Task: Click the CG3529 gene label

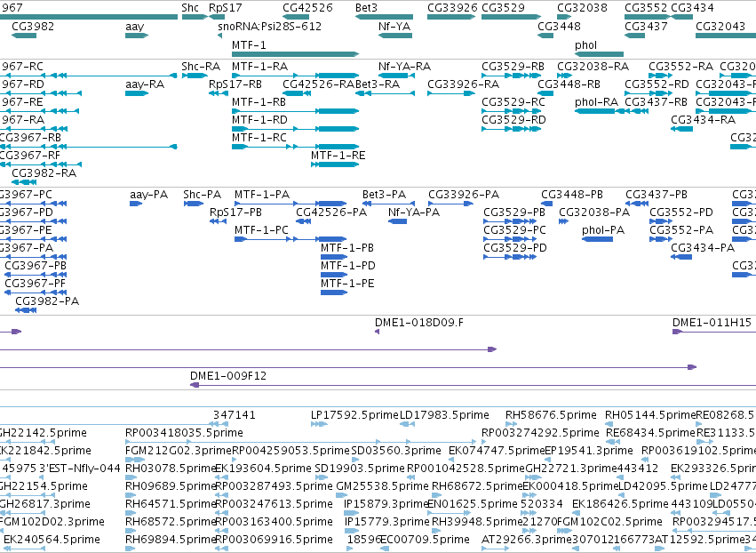Action: point(503,8)
